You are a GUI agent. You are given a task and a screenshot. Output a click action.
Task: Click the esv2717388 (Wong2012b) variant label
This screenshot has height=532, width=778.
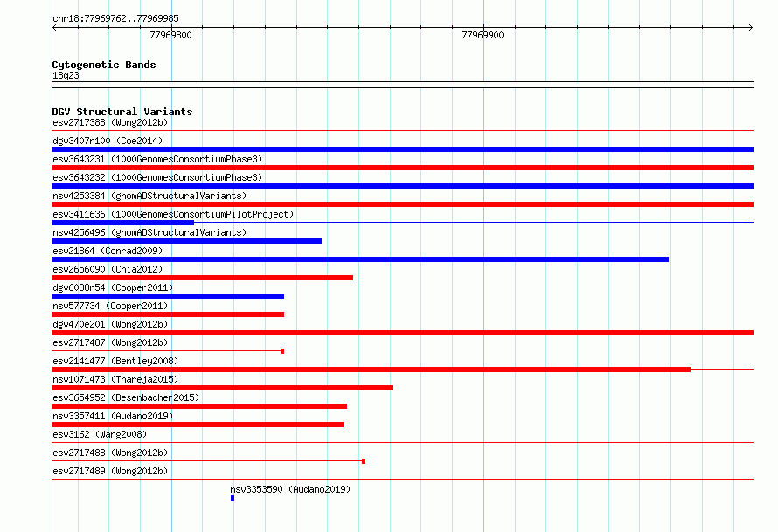[x=110, y=122]
